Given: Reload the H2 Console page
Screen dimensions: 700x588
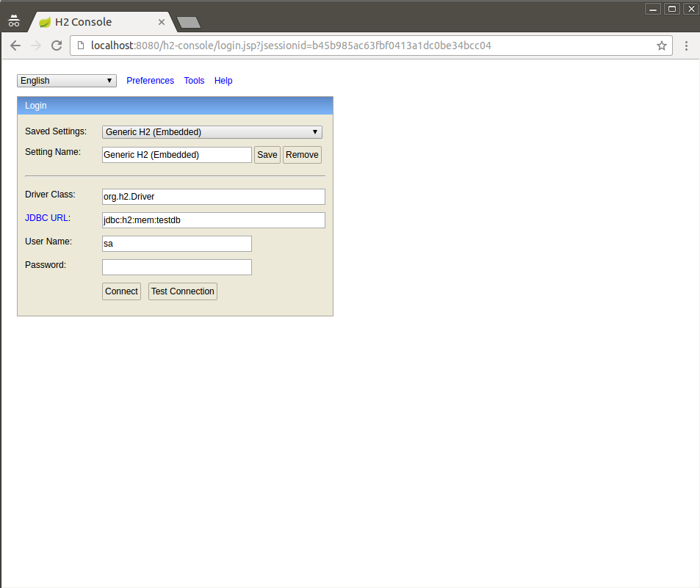Looking at the screenshot, I should point(57,46).
